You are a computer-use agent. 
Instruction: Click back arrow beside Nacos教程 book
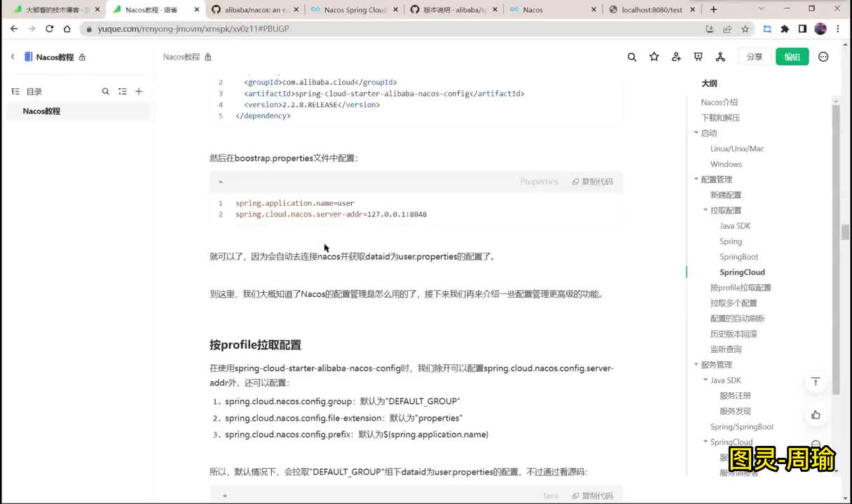click(x=12, y=57)
